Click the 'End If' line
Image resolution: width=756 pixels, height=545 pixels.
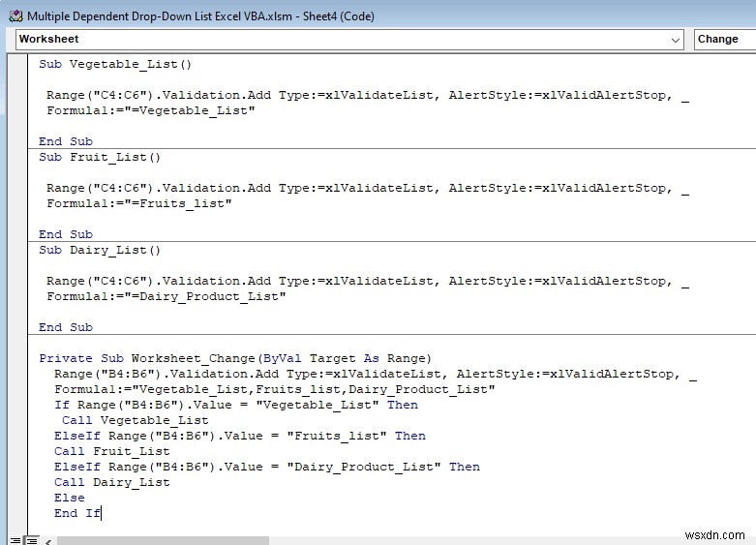pos(77,513)
